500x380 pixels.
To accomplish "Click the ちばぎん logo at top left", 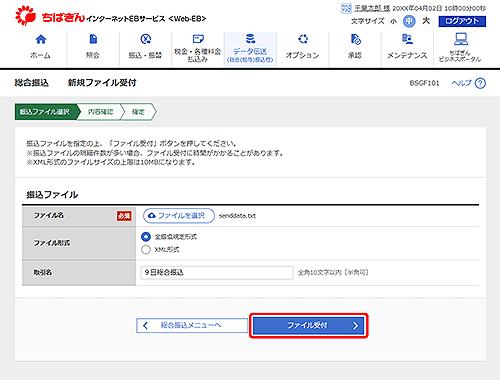I will tap(50, 16).
